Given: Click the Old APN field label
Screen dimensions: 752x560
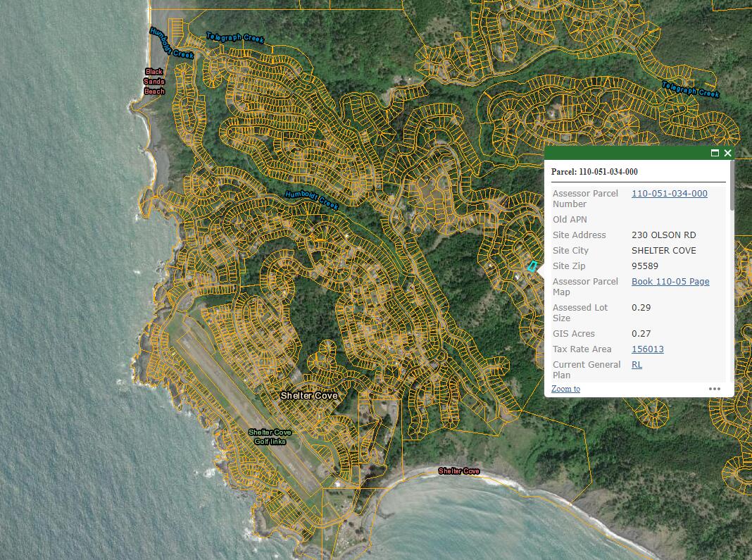Looking at the screenshot, I should pos(569,219).
